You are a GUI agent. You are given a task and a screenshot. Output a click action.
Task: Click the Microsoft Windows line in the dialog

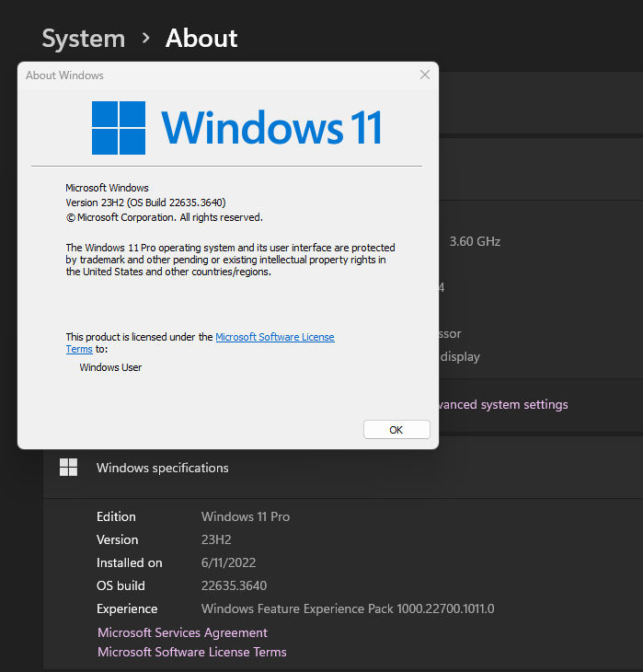(107, 188)
